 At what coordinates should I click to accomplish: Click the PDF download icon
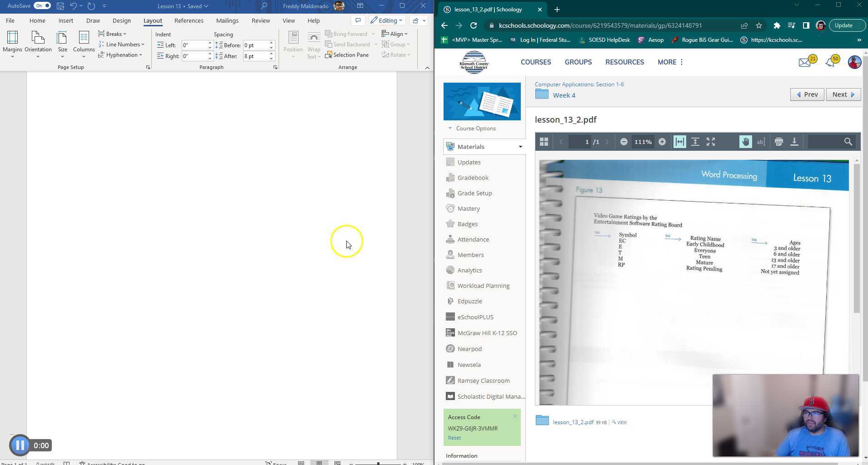click(x=794, y=142)
